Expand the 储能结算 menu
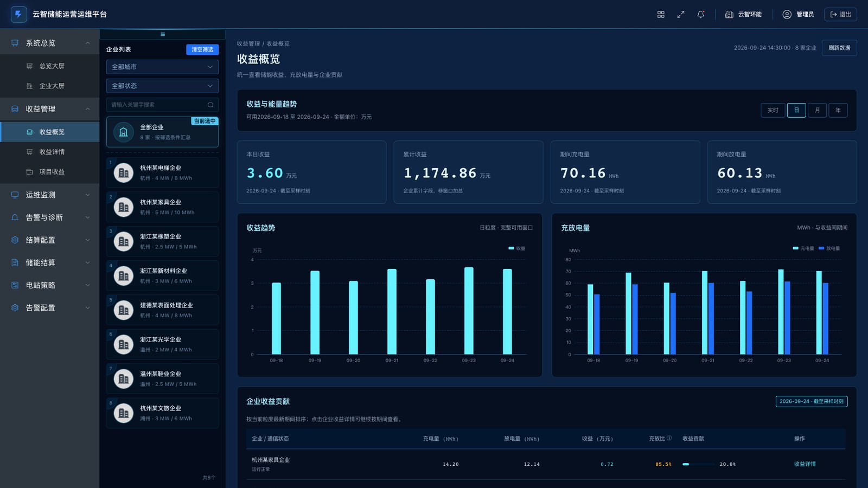Image resolution: width=868 pixels, height=488 pixels. point(50,262)
